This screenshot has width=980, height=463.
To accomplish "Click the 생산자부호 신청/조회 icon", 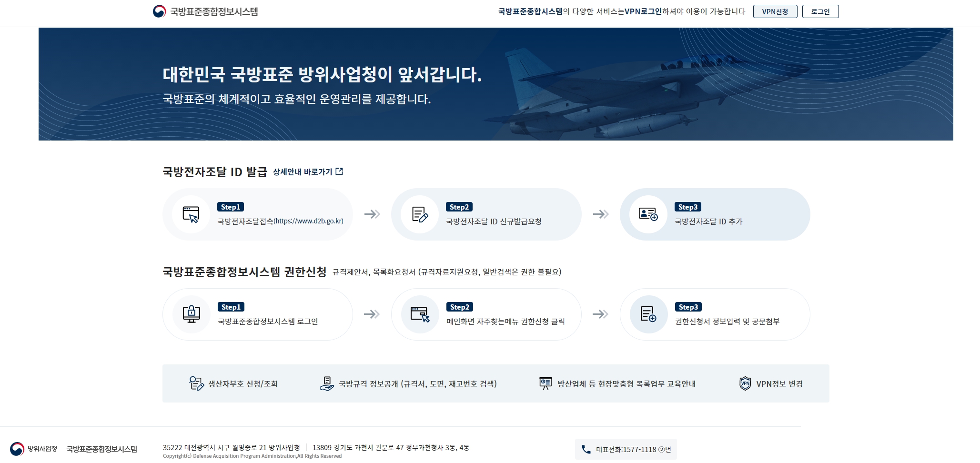I will pos(196,383).
